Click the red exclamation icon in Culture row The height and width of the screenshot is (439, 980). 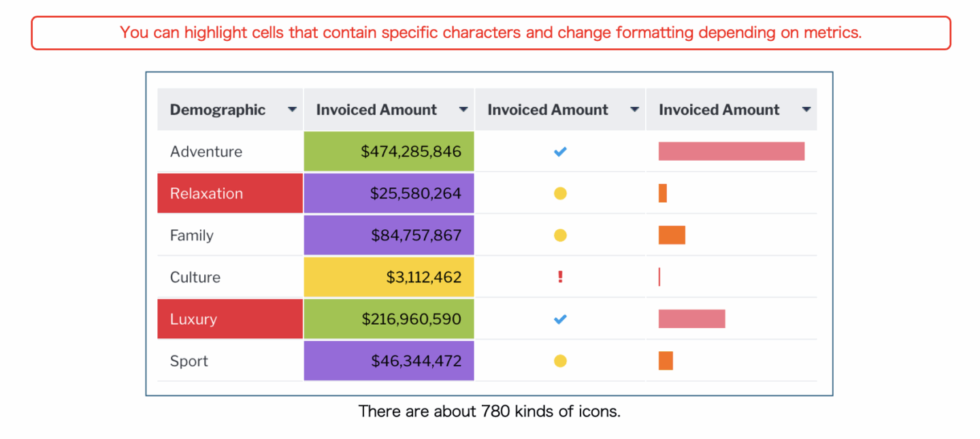pos(560,276)
